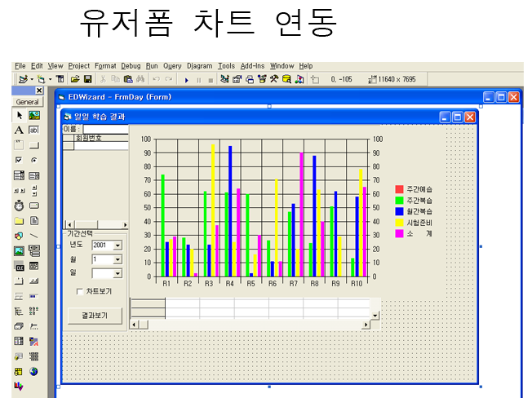Open the Project menu
This screenshot has height=398, width=532.
click(79, 66)
